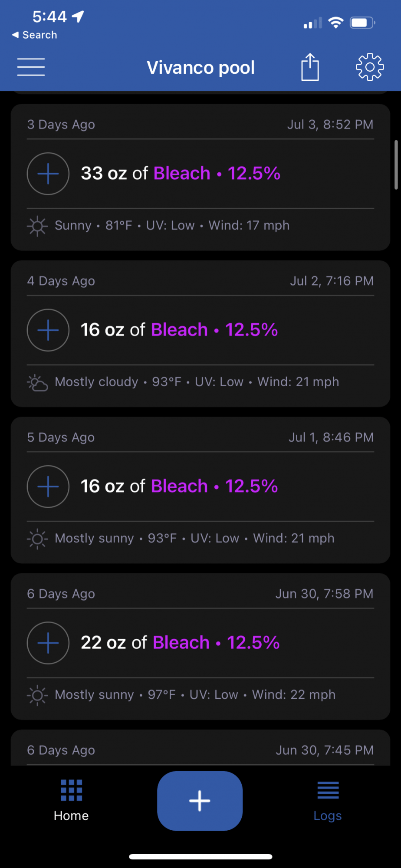
Task: Tap the mostly cloudy weather icon
Action: 37,382
